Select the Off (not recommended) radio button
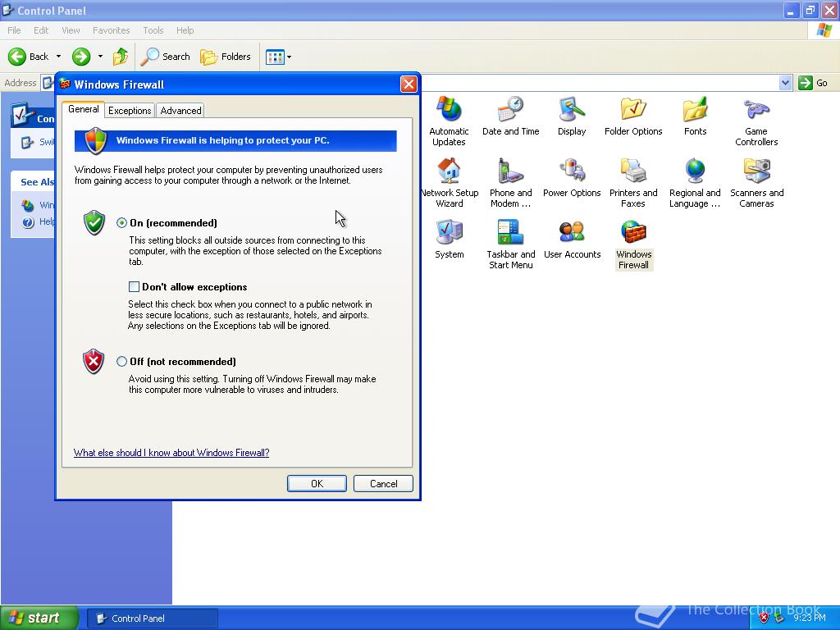 [121, 362]
